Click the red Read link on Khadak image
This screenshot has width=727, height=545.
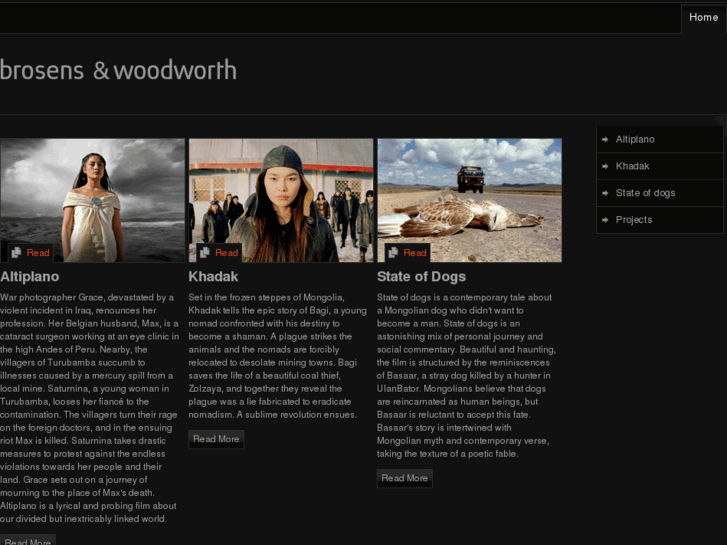226,253
